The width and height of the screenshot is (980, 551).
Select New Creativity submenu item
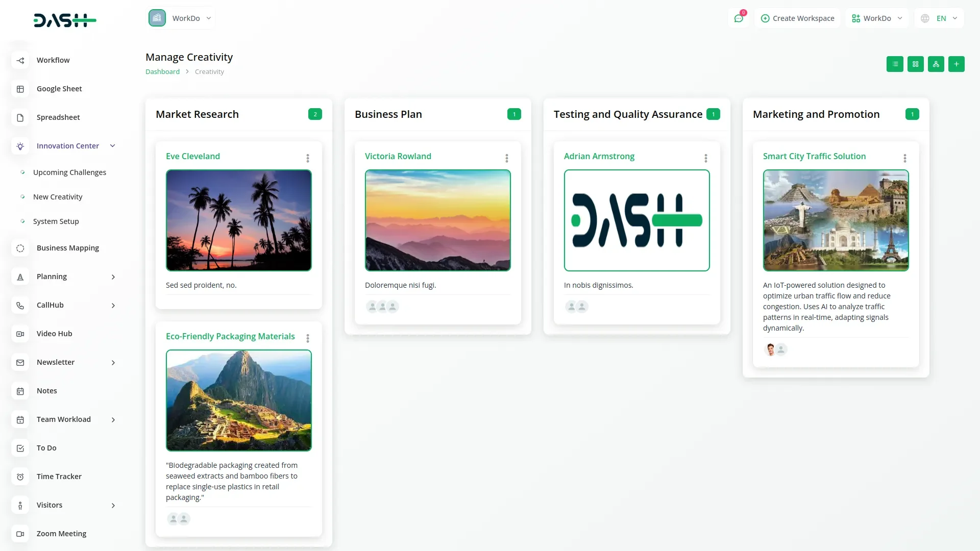(58, 197)
